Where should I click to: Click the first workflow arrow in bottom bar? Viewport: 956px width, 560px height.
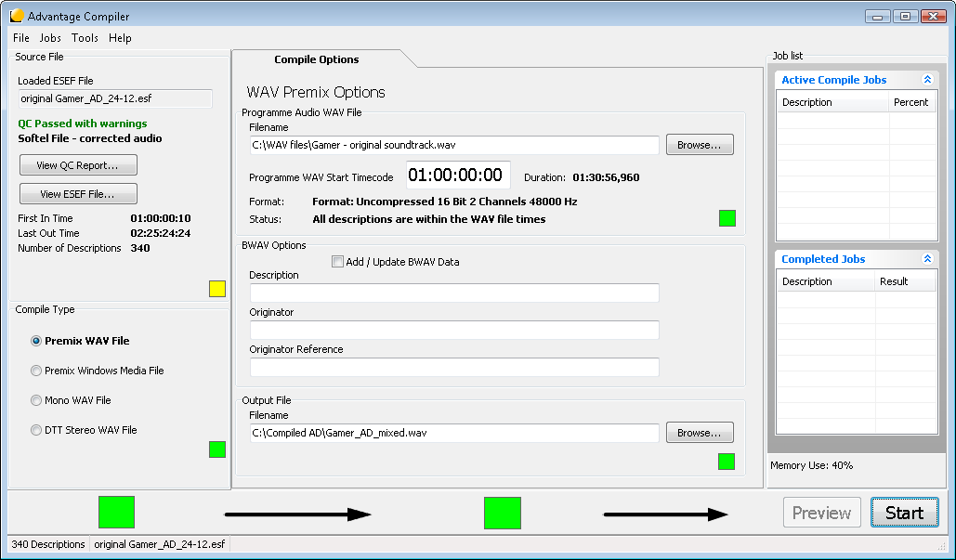tap(297, 514)
